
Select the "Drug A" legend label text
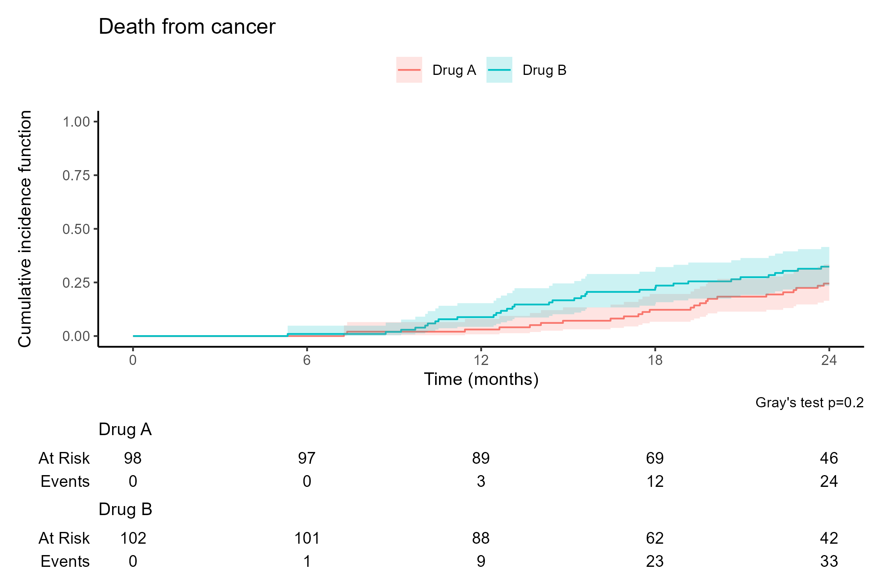454,70
